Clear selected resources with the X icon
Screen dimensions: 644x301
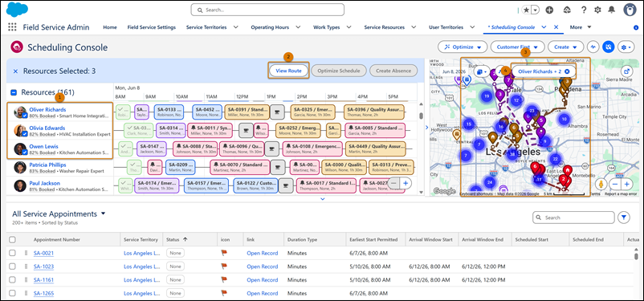[x=15, y=71]
